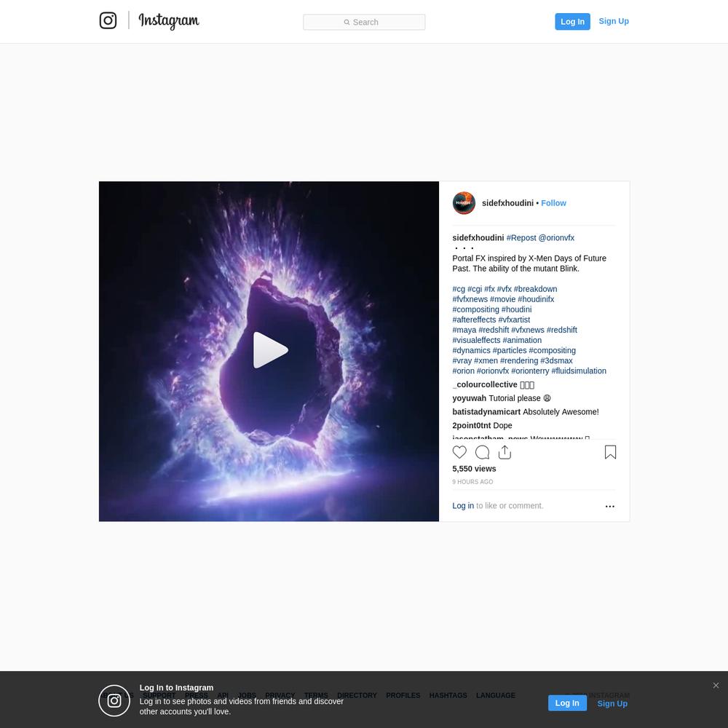The image size is (728, 728).
Task: Click Log In button in bottom banner
Action: 567,703
